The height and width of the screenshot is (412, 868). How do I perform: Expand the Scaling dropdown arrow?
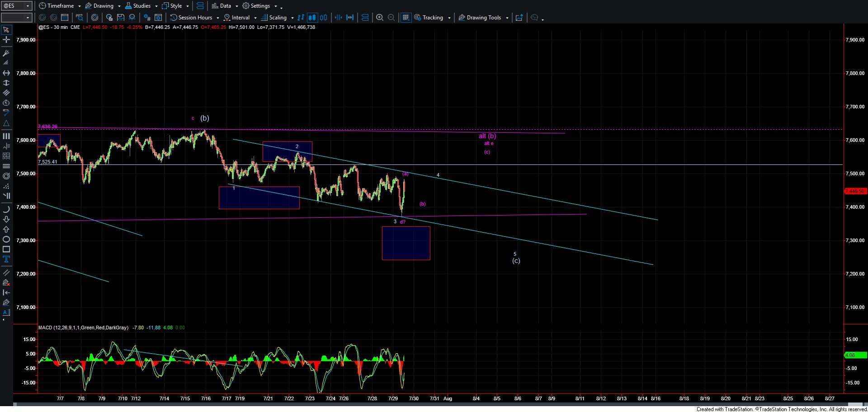(292, 18)
